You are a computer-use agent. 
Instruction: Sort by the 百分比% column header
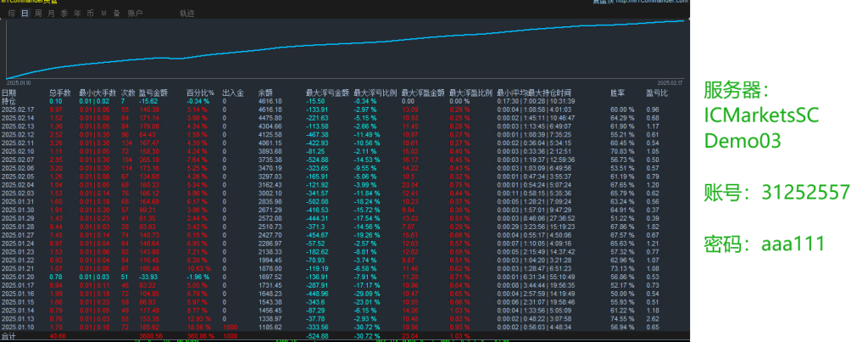tap(200, 93)
